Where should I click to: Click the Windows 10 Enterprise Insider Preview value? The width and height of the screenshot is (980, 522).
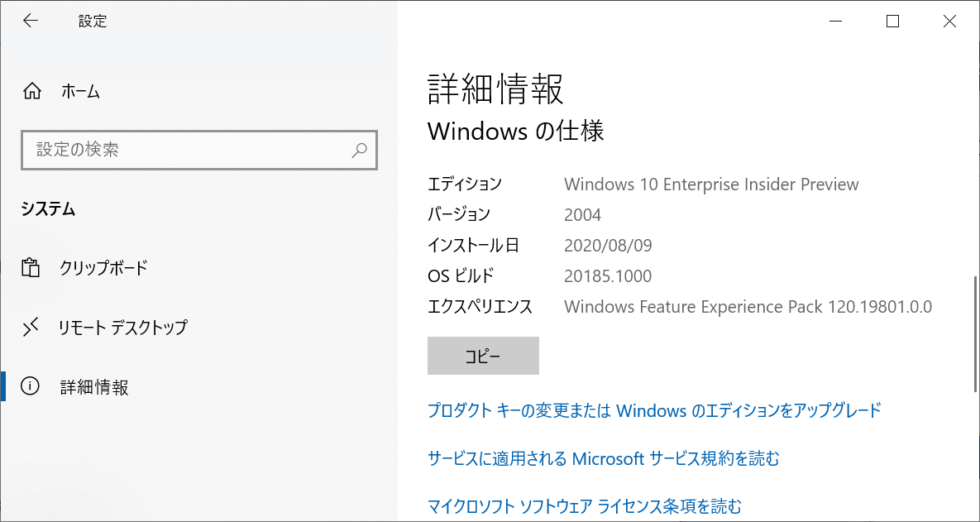click(x=711, y=184)
